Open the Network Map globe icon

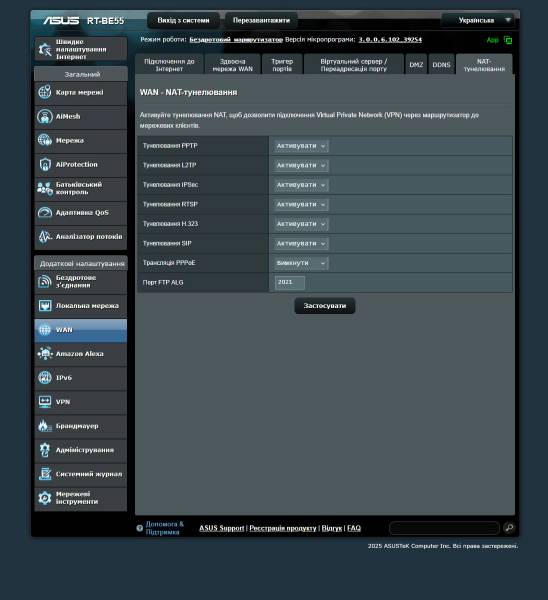coord(45,92)
